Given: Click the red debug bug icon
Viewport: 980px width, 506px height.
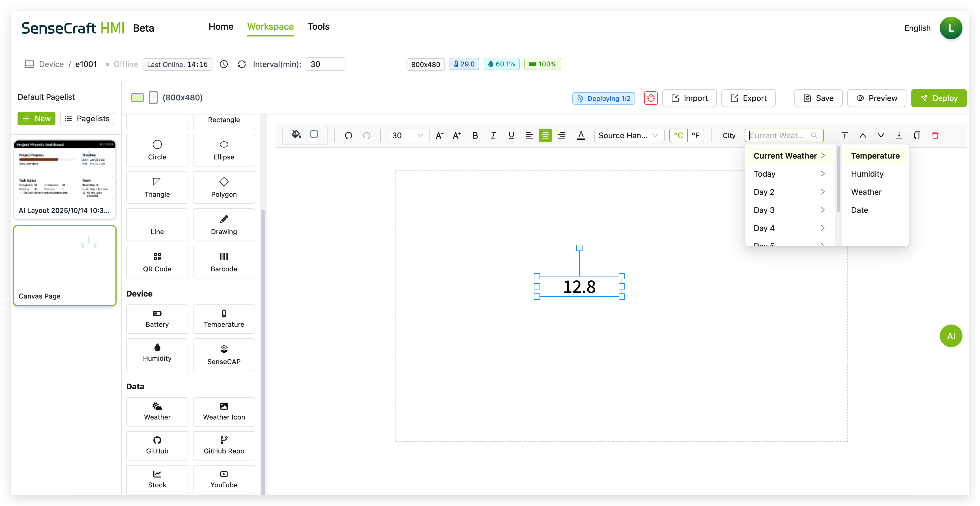Looking at the screenshot, I should pos(650,98).
